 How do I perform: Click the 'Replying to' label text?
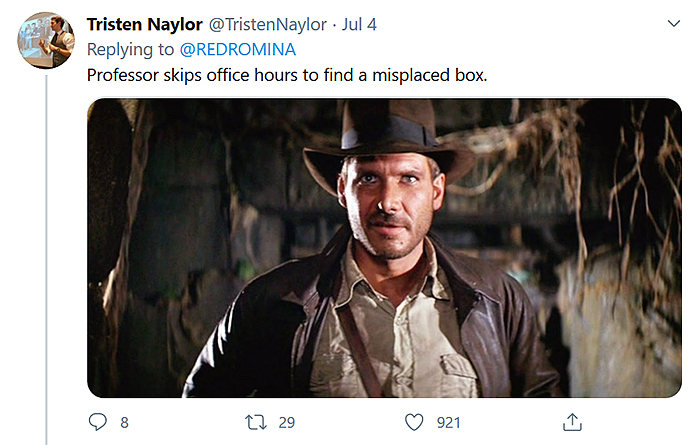[x=131, y=49]
